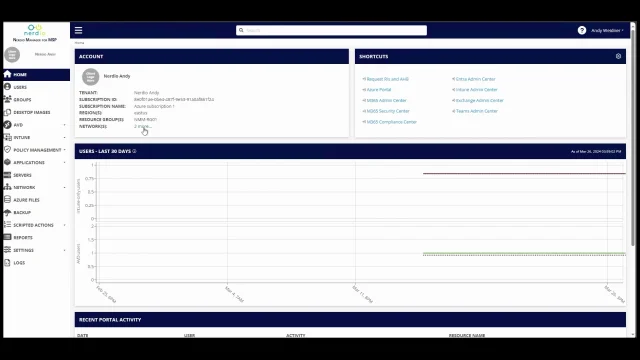Open Intune Admin Center shortcut
The height and width of the screenshot is (360, 640).
point(476,90)
